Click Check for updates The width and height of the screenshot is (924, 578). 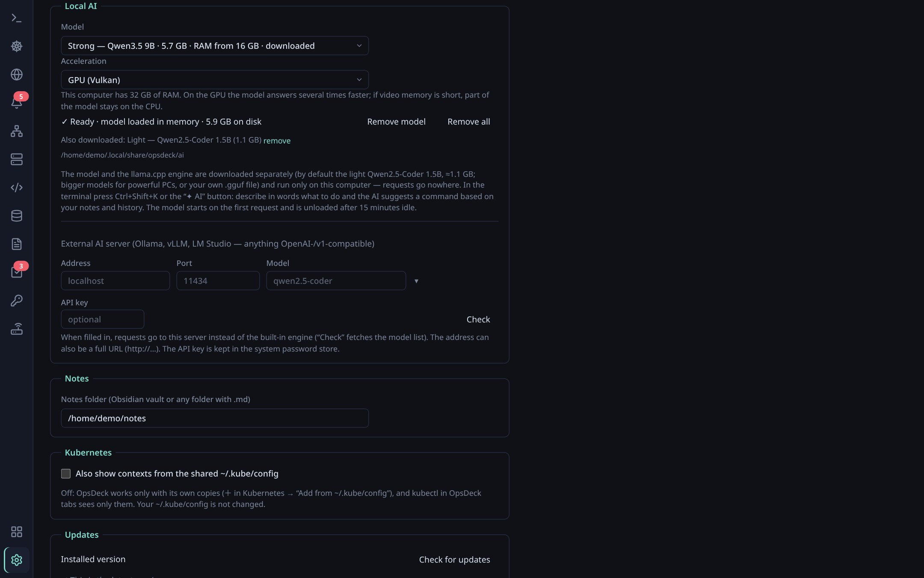click(x=454, y=560)
